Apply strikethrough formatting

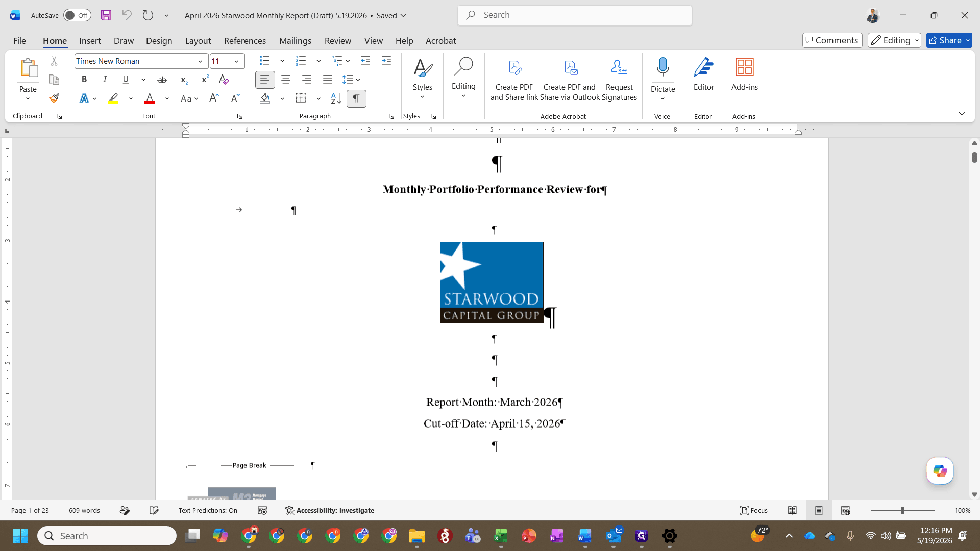click(162, 80)
